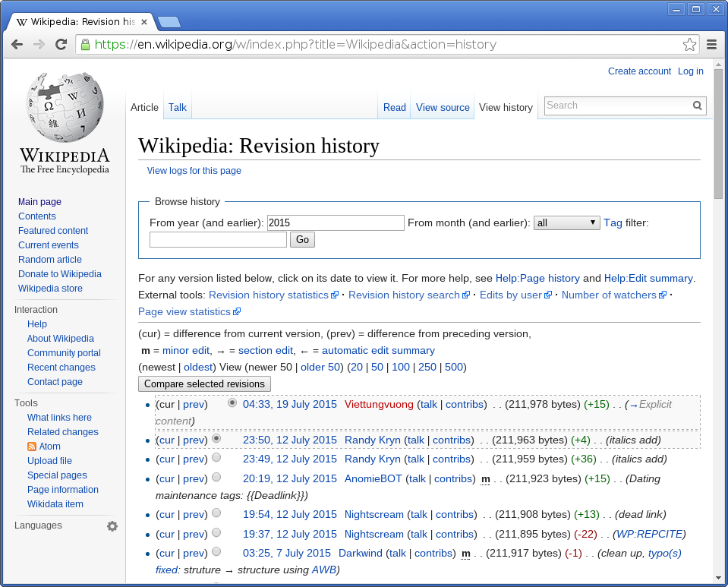The height and width of the screenshot is (587, 728).
Task: Open the View source tab
Action: (x=442, y=107)
